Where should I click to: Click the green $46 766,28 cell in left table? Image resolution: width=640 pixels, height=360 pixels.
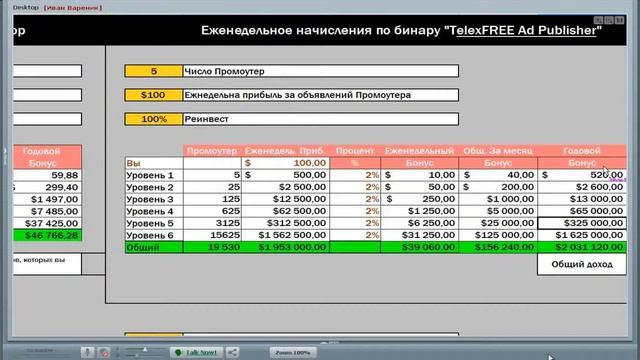click(x=47, y=236)
